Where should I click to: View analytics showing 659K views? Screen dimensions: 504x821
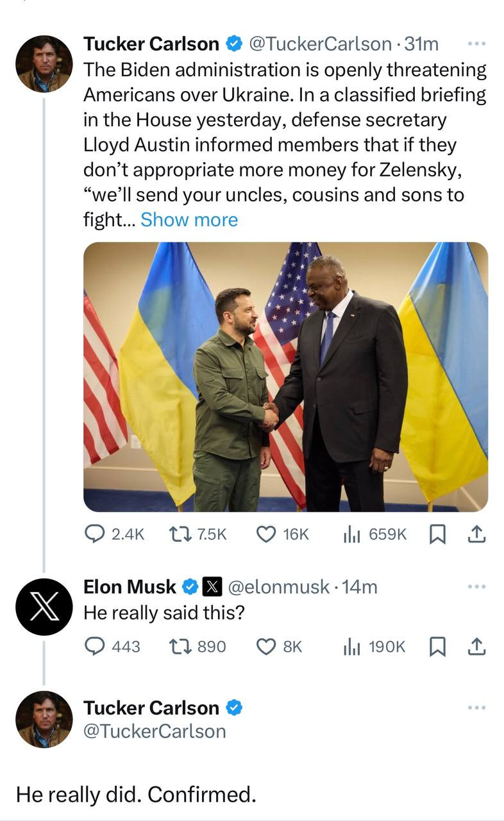350,534
